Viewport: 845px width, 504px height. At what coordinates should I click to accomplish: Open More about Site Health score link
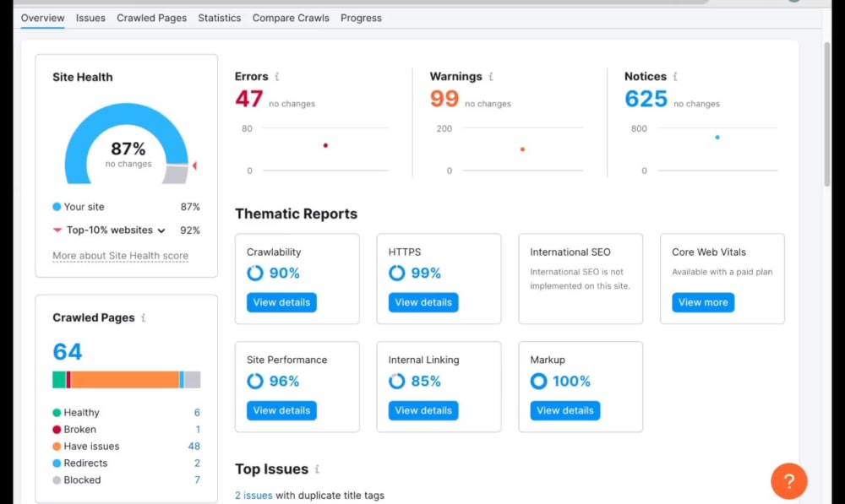[120, 256]
